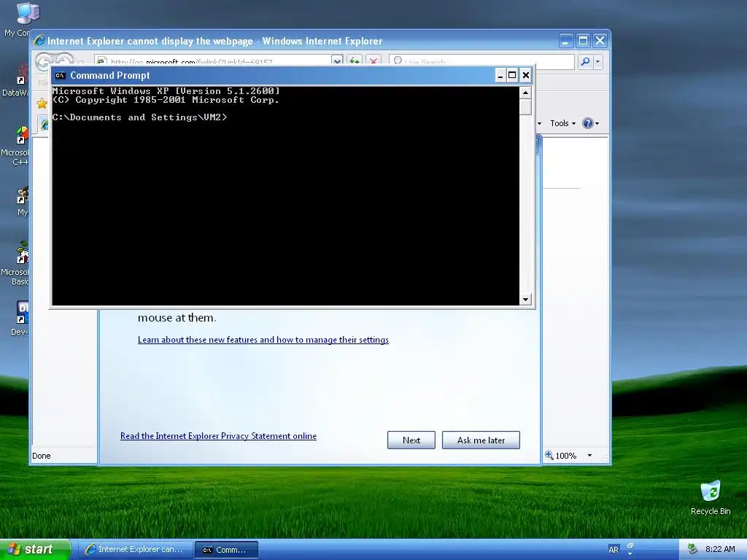Open the Tools dropdown menu

pyautogui.click(x=562, y=123)
